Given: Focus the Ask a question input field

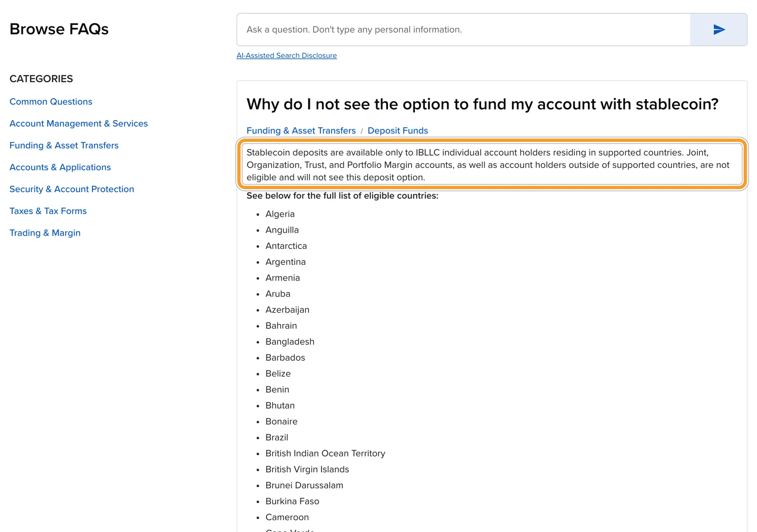Looking at the screenshot, I should coord(463,30).
